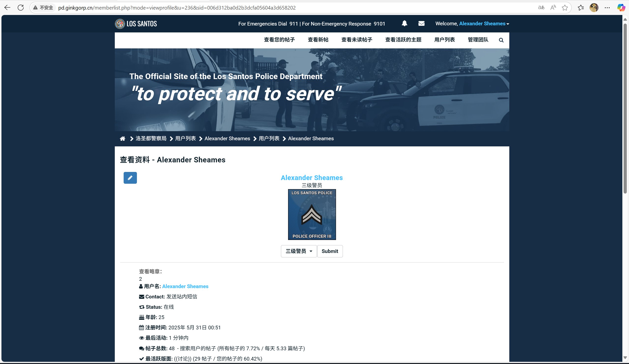Image resolution: width=629 pixels, height=364 pixels.
Task: Click the Los Santos seal logo
Action: click(x=120, y=24)
